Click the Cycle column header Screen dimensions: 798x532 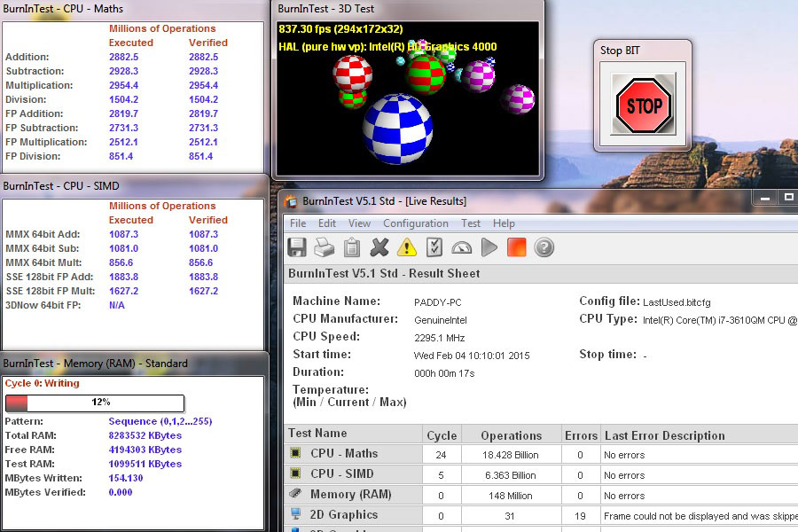point(442,435)
